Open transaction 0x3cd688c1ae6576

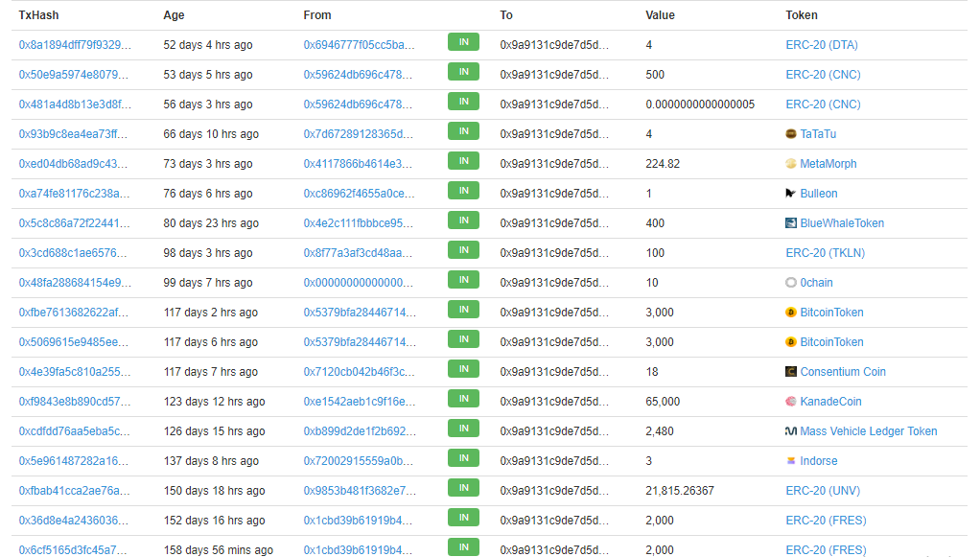73,252
